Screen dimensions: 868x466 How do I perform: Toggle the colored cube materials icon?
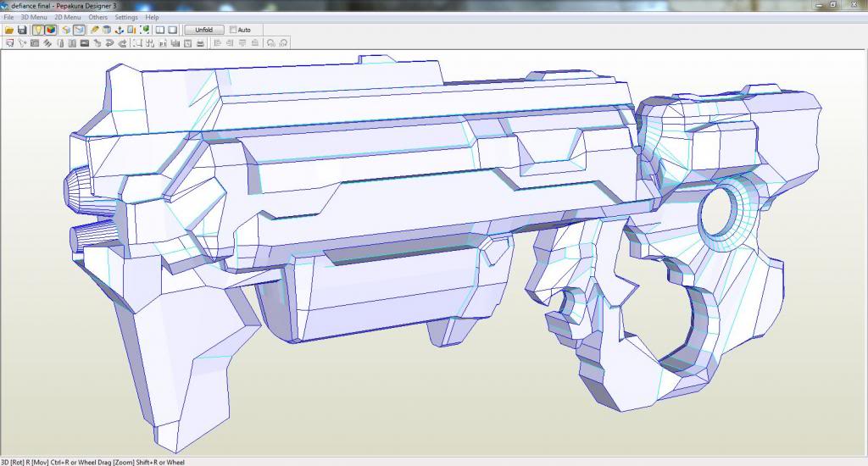(51, 30)
